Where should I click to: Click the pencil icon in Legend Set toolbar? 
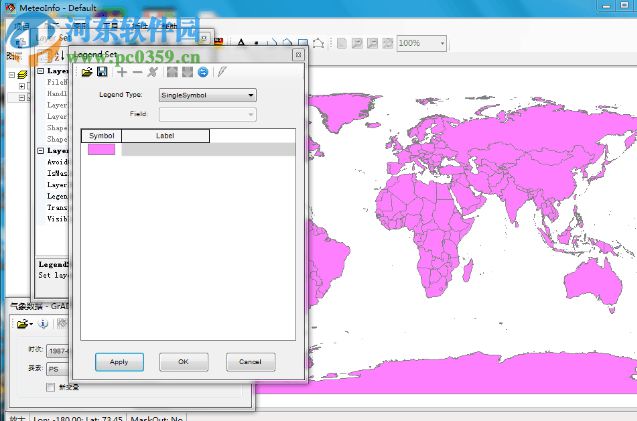point(221,72)
